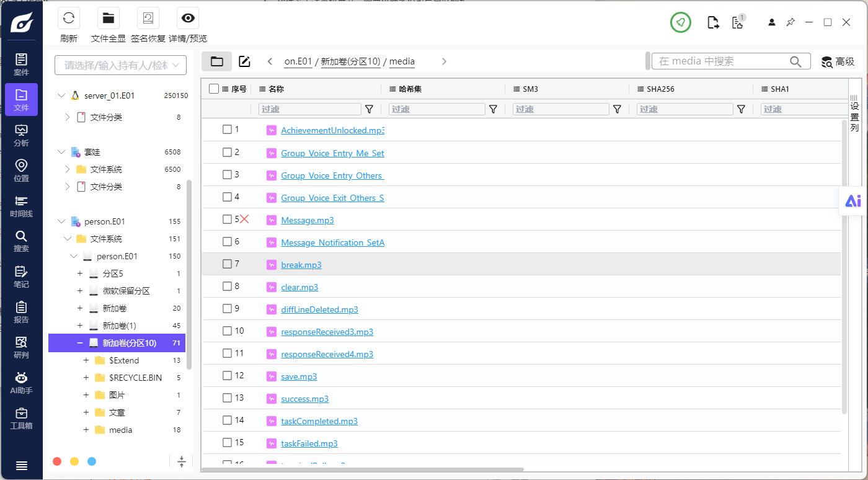
Task: Check the box for row 7 break.mp3
Action: tap(227, 264)
